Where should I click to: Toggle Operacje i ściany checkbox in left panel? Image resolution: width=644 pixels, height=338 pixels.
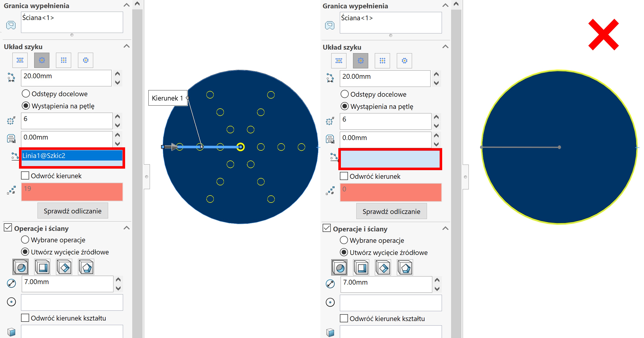pyautogui.click(x=8, y=228)
